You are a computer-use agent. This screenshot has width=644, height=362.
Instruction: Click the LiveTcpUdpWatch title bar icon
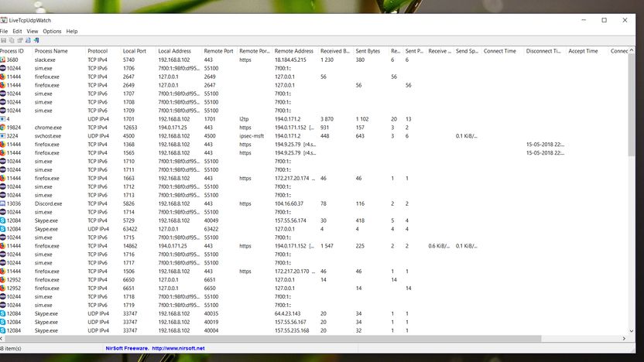click(x=4, y=20)
